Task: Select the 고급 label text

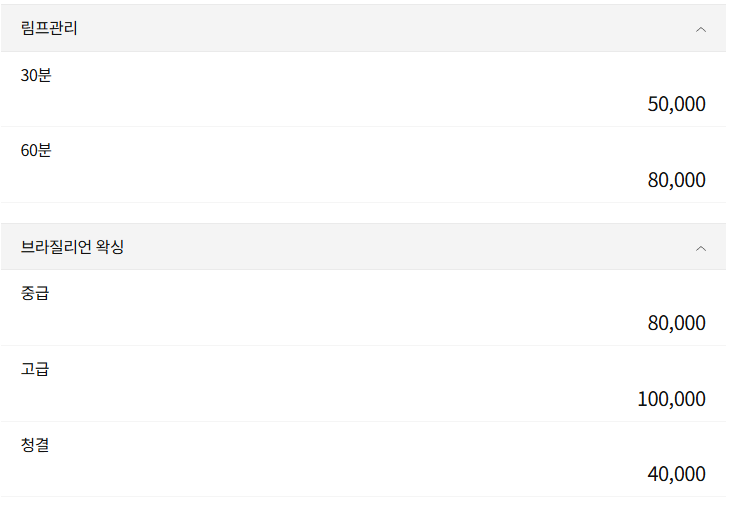Action: (x=35, y=370)
